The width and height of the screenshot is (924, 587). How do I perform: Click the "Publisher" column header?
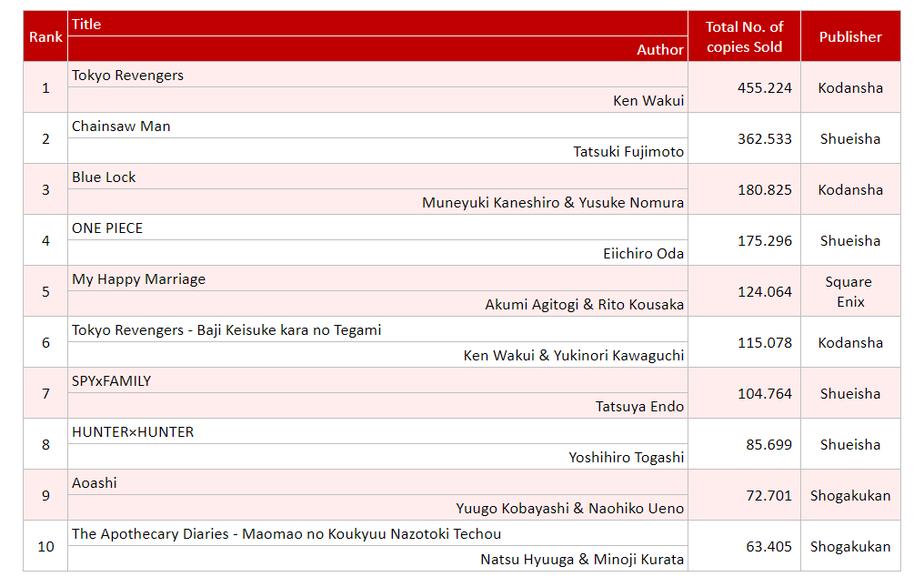pos(850,36)
